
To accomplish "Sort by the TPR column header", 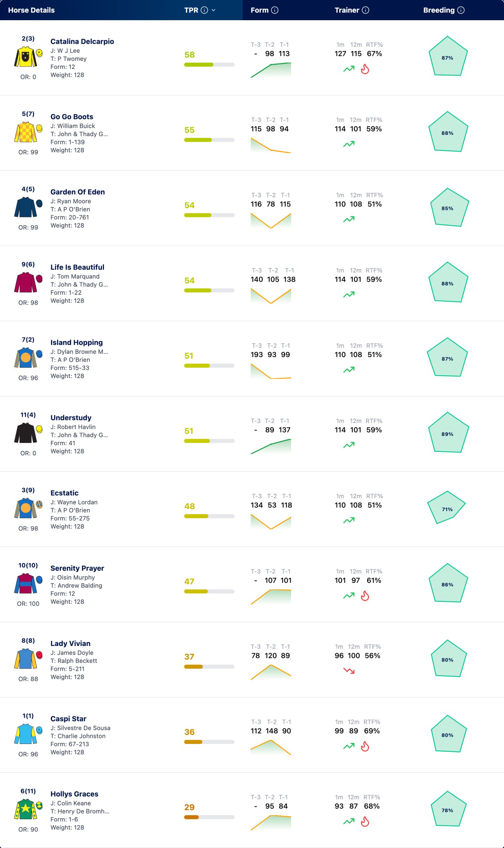I will pyautogui.click(x=191, y=10).
